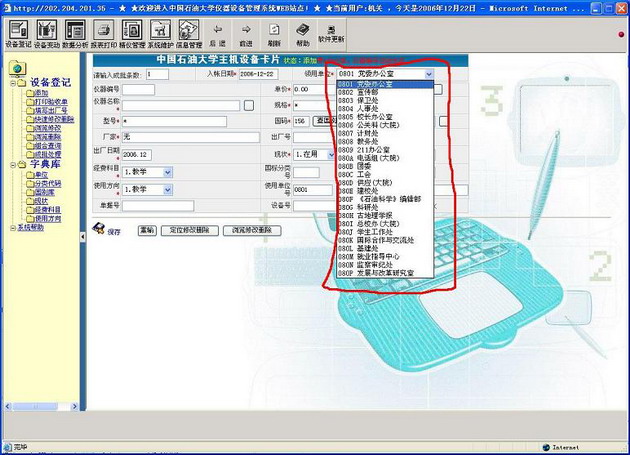The image size is (630, 455).
Task: Open the 帮助 book icon
Action: click(303, 32)
